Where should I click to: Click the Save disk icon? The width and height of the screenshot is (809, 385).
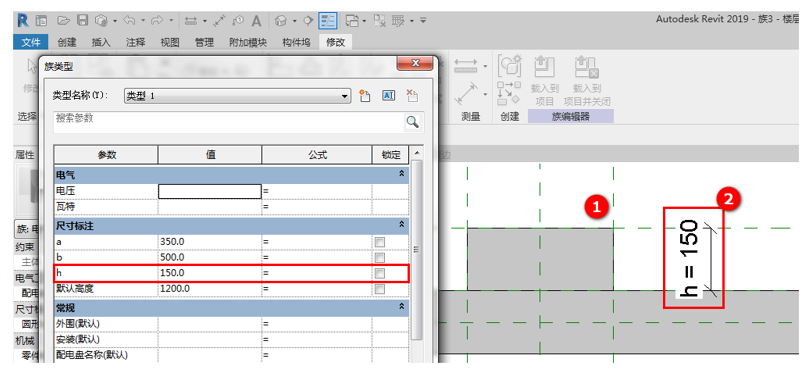pos(82,21)
